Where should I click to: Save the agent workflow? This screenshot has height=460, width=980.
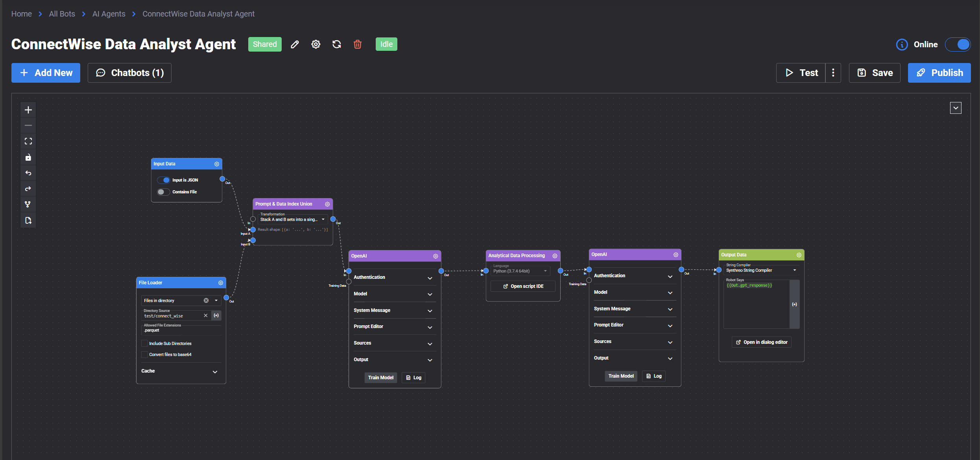click(875, 73)
